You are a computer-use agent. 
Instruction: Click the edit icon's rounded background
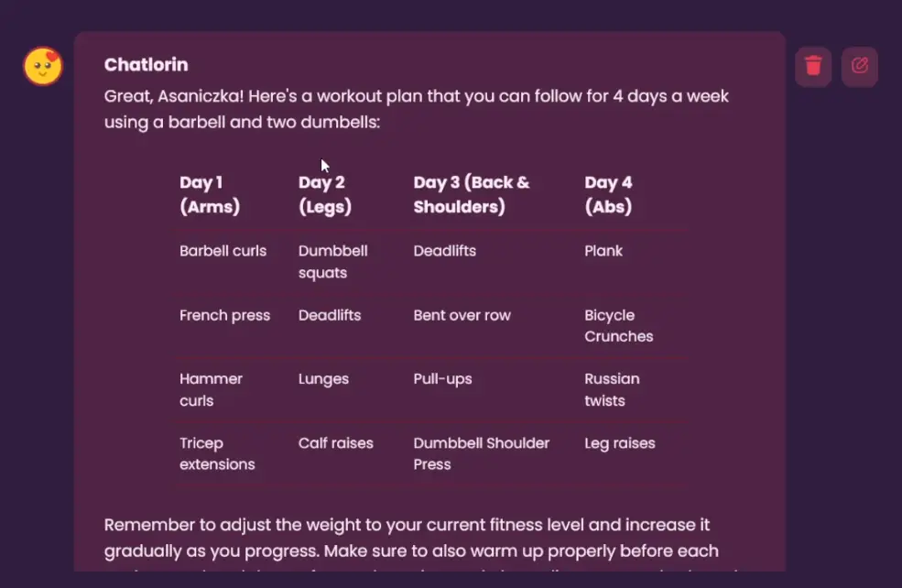pyautogui.click(x=859, y=66)
